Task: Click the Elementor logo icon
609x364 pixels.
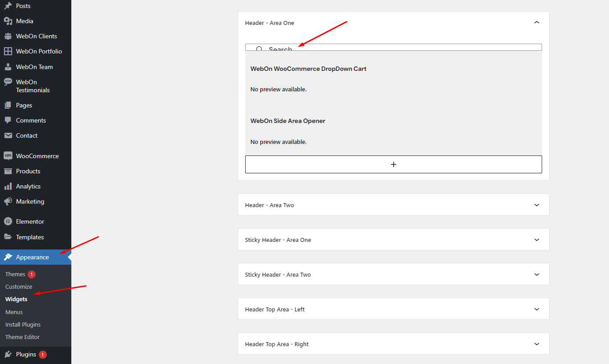Action: pos(8,221)
